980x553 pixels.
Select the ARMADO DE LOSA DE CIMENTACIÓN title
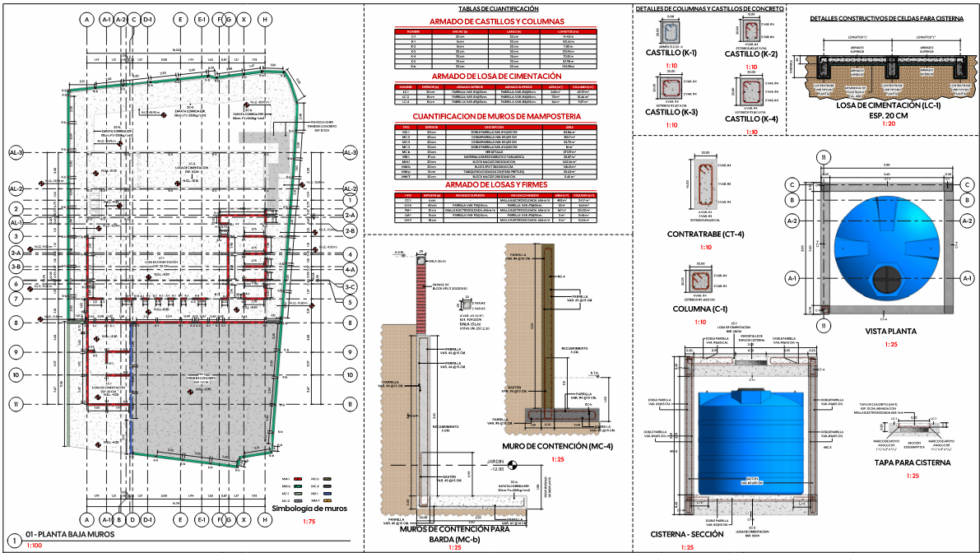[497, 77]
